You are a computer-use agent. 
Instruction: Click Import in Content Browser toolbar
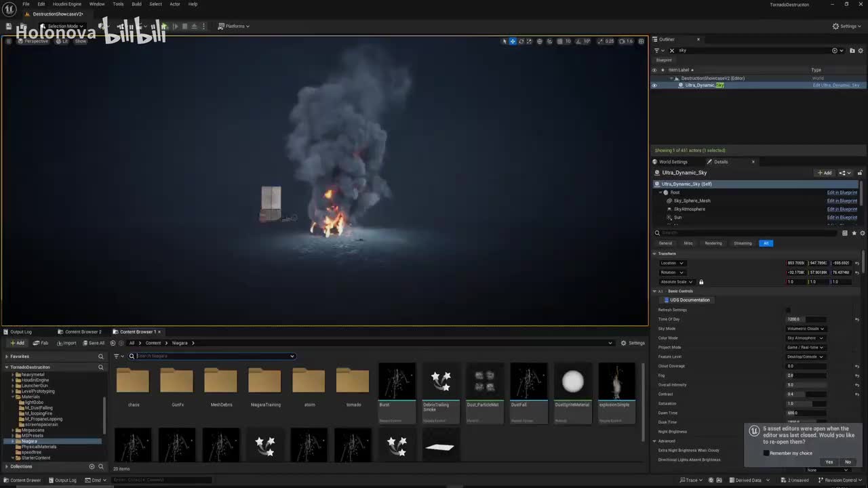coord(66,343)
